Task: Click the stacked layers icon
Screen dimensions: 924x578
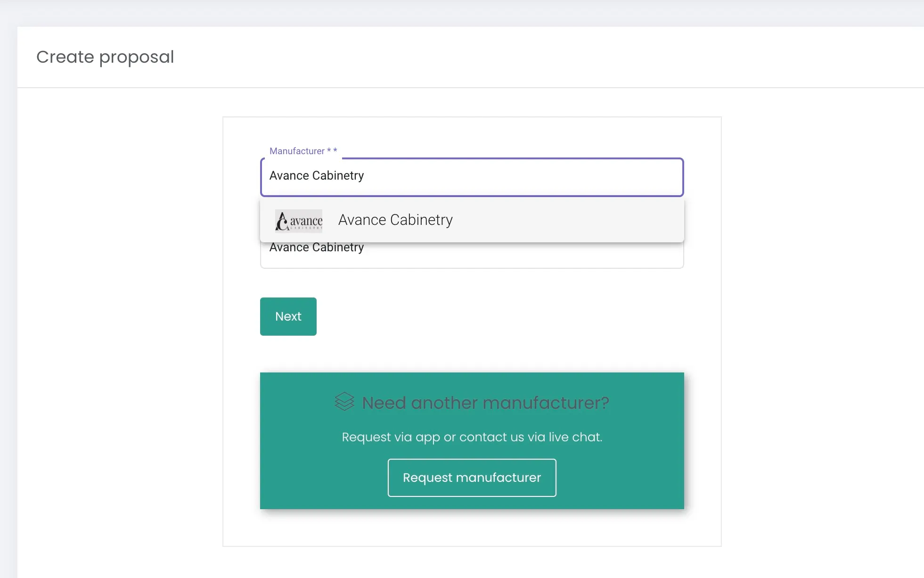Action: pyautogui.click(x=344, y=402)
